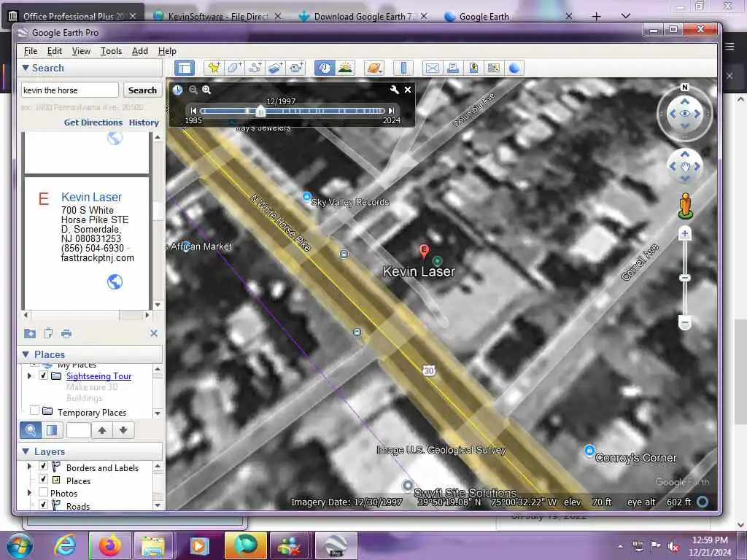Collapse the Search panel

pos(26,68)
